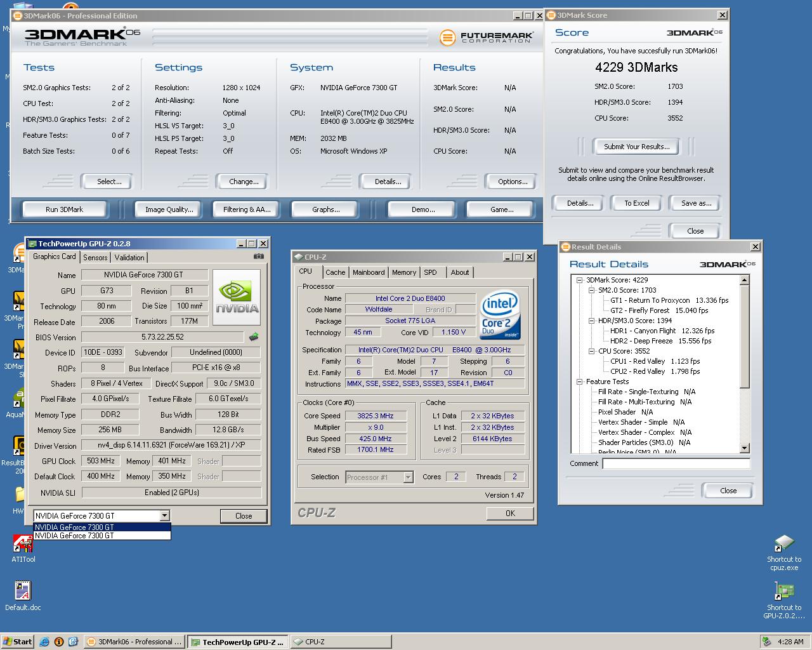Viewport: 812px width, 650px height.
Task: Click the Image Quality... button
Action: (x=169, y=209)
